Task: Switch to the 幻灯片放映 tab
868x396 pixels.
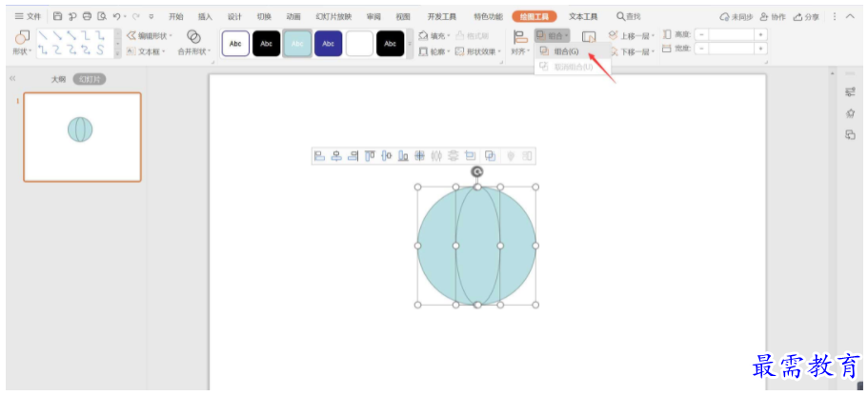Action: point(333,17)
